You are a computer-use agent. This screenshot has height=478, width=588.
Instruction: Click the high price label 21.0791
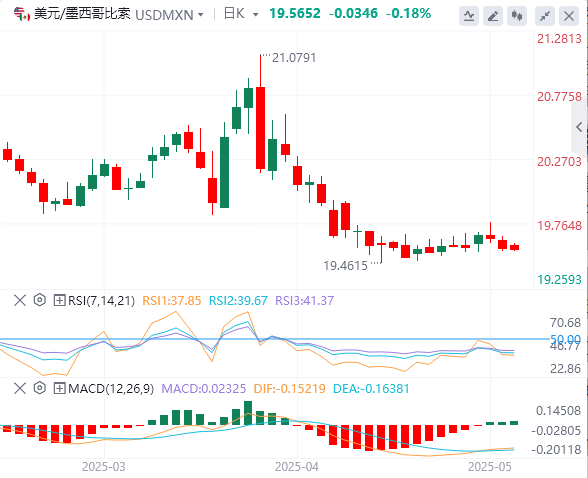pos(294,58)
